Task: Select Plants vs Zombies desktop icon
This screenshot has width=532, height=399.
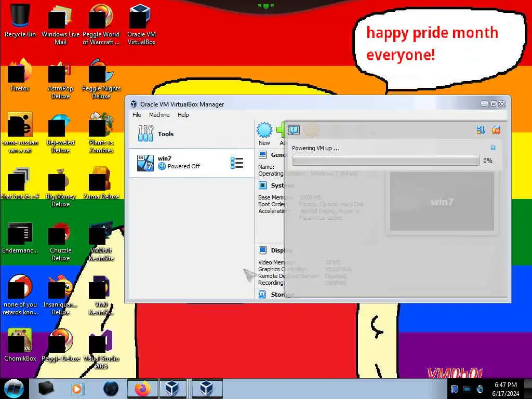Action: (x=101, y=132)
